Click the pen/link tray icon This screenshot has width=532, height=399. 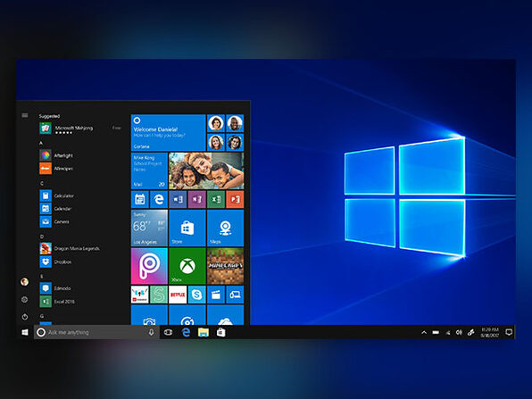click(471, 332)
